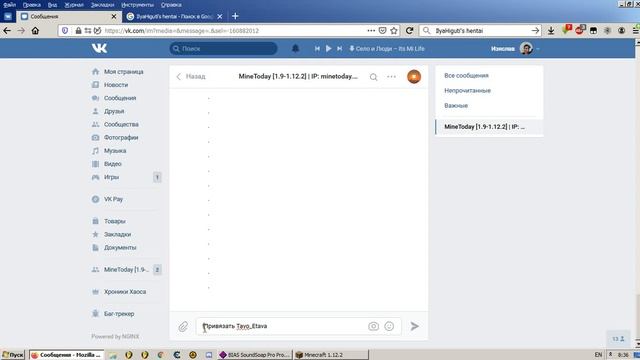Click the EN language indicator in tray
The height and width of the screenshot is (360, 640).
pos(598,355)
